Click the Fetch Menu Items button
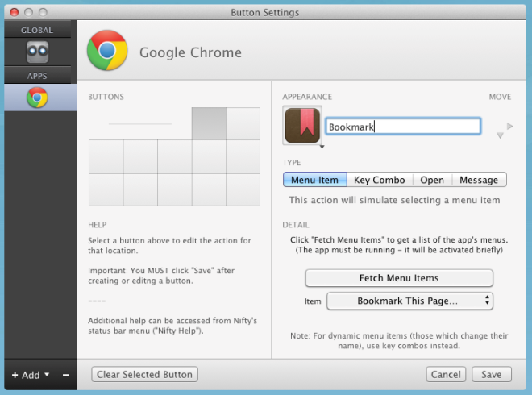532x395 pixels. point(399,278)
